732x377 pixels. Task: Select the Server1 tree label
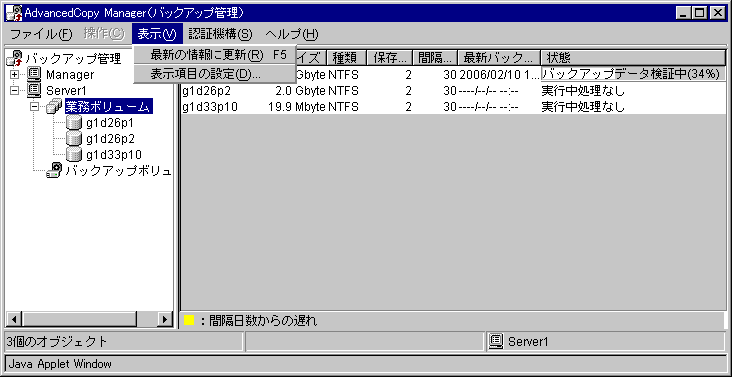[66, 91]
